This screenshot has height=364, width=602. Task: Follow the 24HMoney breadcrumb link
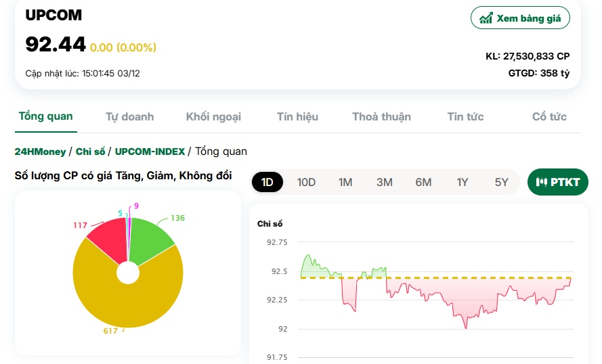pos(41,152)
